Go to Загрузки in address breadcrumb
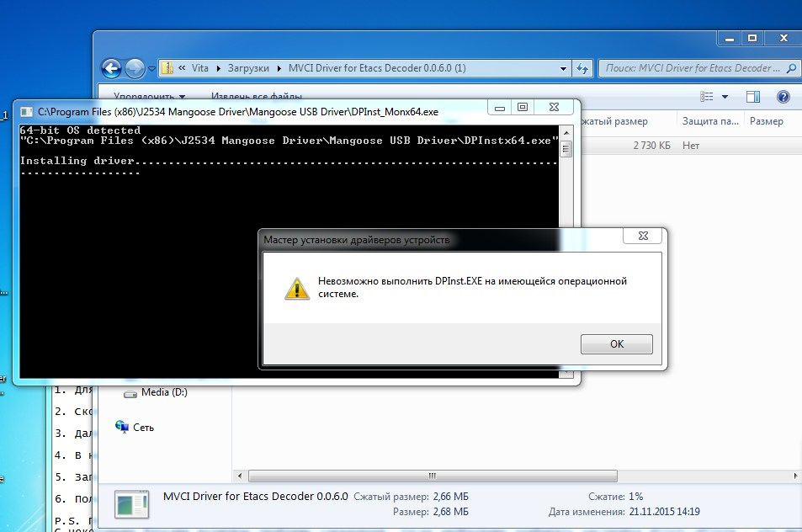 250,68
